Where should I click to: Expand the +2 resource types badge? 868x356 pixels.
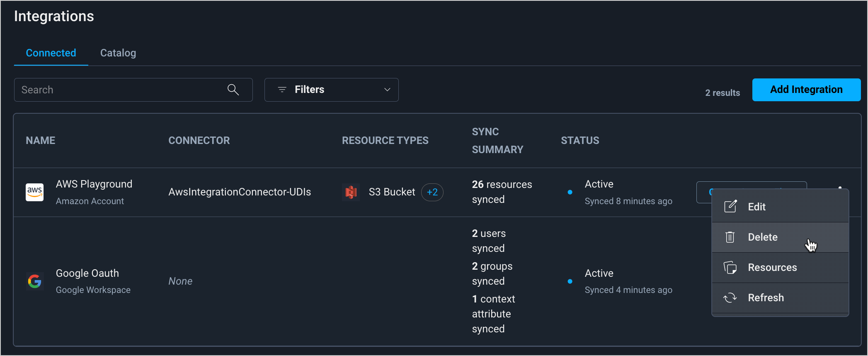click(432, 192)
